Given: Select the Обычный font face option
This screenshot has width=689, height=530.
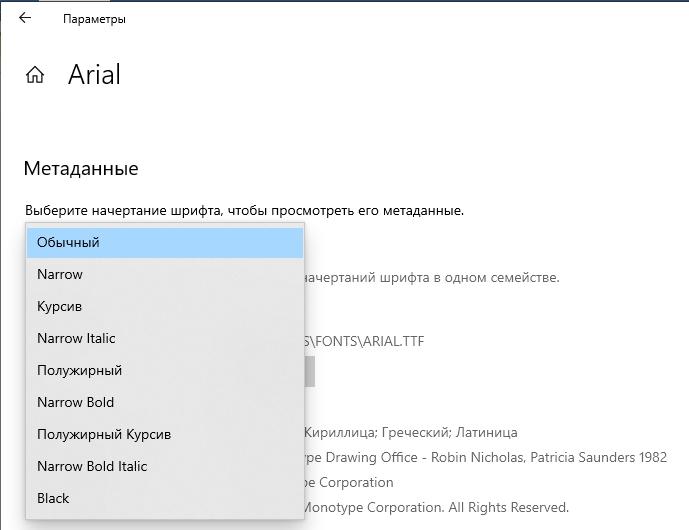Looking at the screenshot, I should (165, 243).
